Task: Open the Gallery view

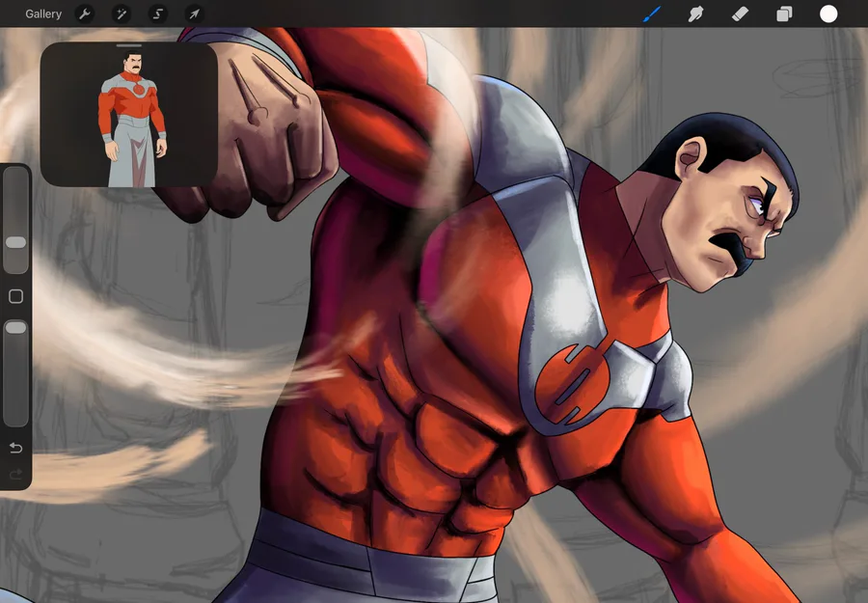Action: pos(43,14)
